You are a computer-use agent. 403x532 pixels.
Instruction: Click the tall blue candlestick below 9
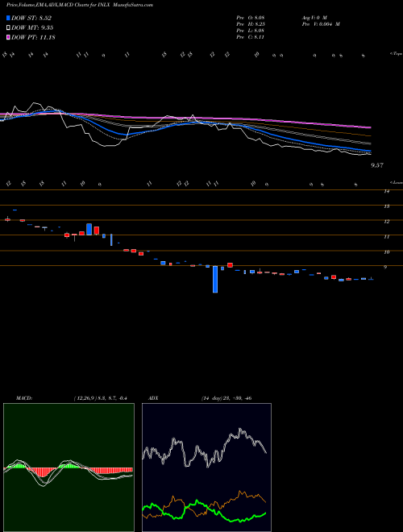pyautogui.click(x=215, y=279)
